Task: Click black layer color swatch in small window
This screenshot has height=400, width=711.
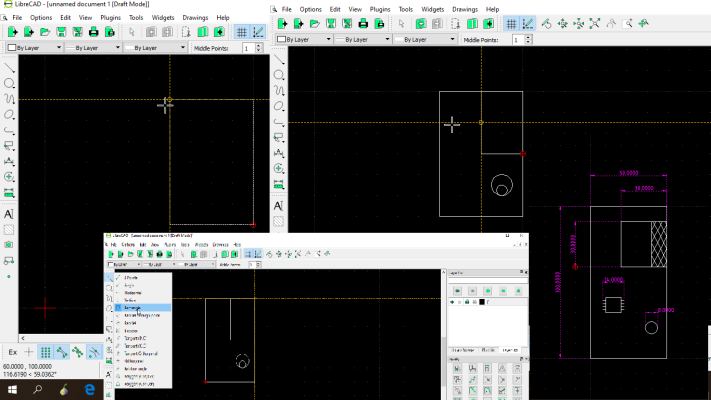Action: 482,302
